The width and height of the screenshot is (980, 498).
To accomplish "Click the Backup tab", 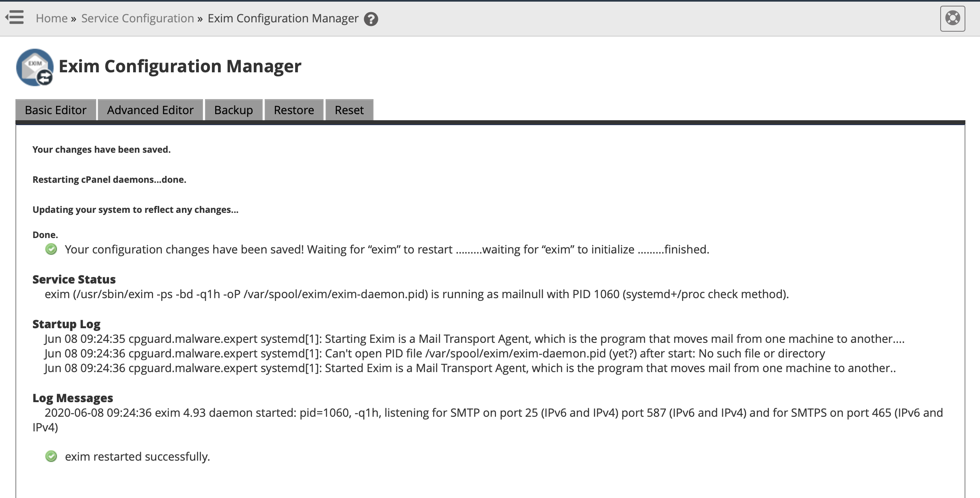I will (x=234, y=109).
